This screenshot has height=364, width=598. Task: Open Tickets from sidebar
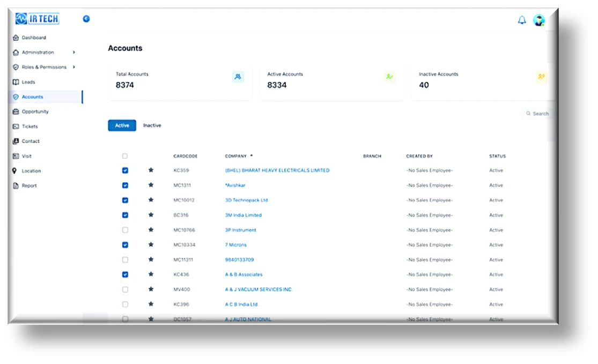point(29,127)
